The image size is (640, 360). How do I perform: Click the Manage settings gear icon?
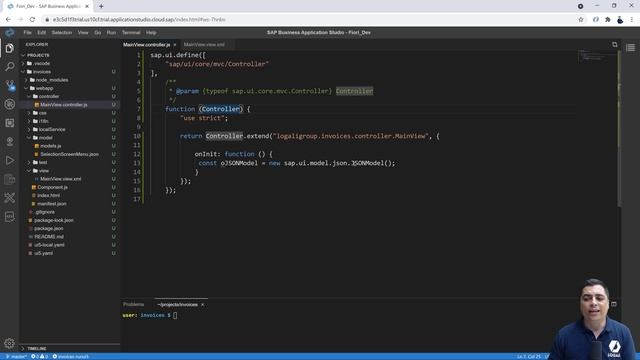click(9, 343)
